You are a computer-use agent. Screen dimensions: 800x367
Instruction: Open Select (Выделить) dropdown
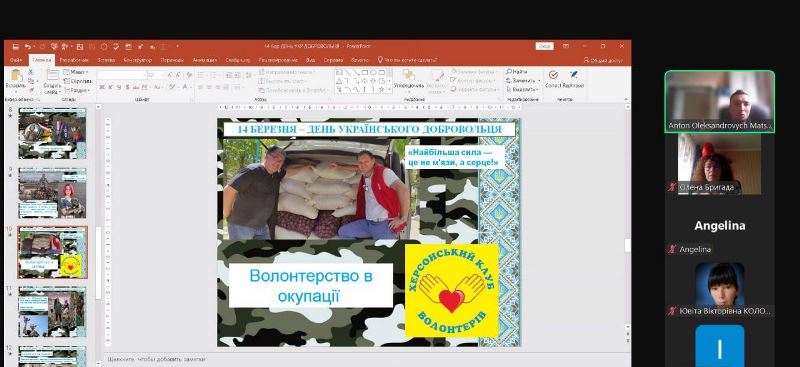click(521, 89)
